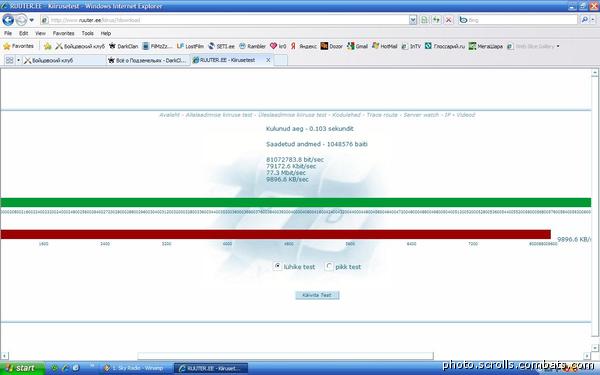
Task: Open the DarkClan bookmark
Action: coord(123,46)
